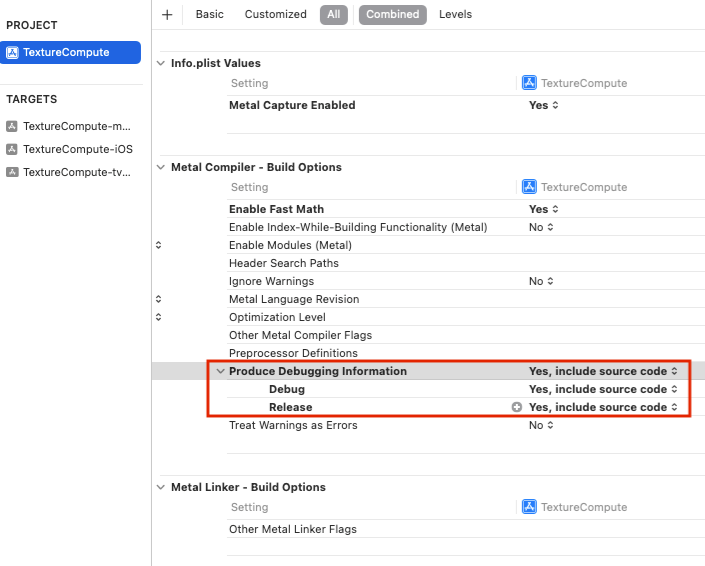
Task: Switch to Combined view
Action: 393,14
